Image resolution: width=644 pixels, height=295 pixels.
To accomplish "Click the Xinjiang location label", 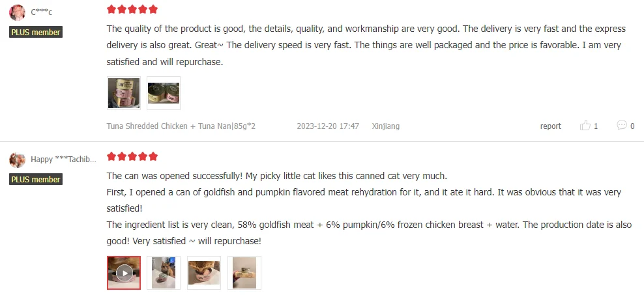I will (385, 126).
